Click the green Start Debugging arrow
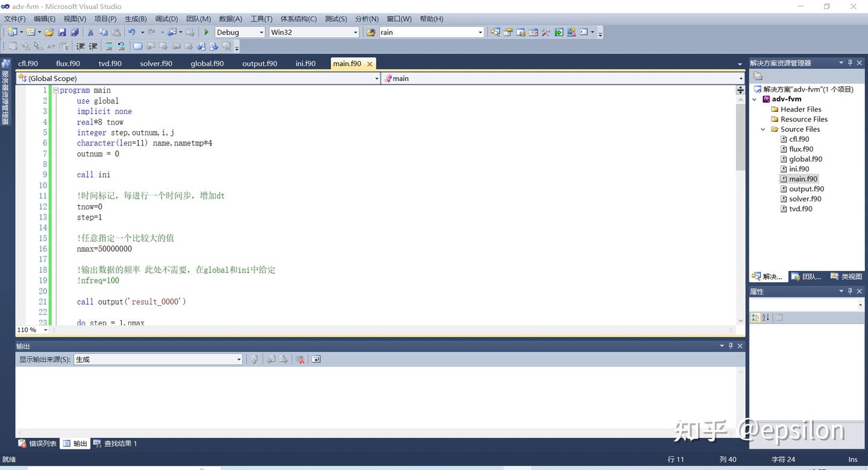 (206, 32)
